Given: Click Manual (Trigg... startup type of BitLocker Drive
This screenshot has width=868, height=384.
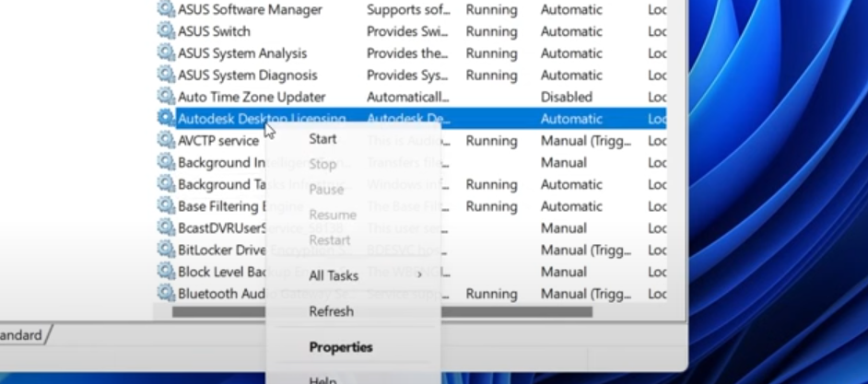Looking at the screenshot, I should click(586, 250).
